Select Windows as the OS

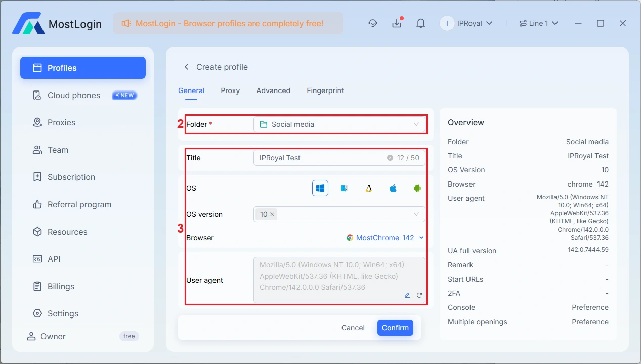click(320, 188)
